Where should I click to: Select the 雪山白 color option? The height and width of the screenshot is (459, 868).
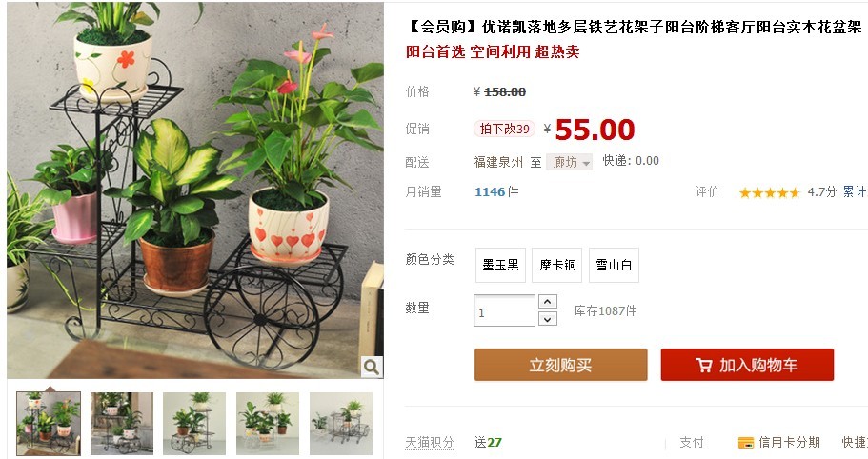(614, 265)
